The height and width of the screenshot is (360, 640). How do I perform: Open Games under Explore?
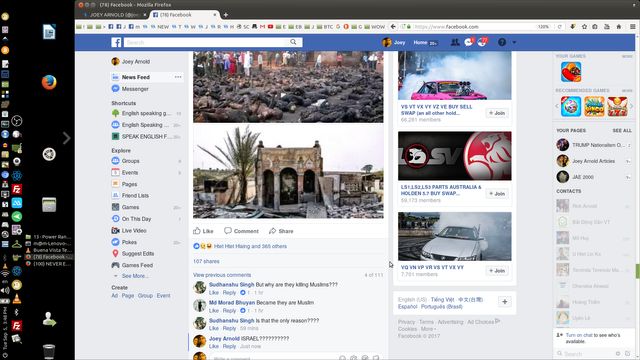130,207
